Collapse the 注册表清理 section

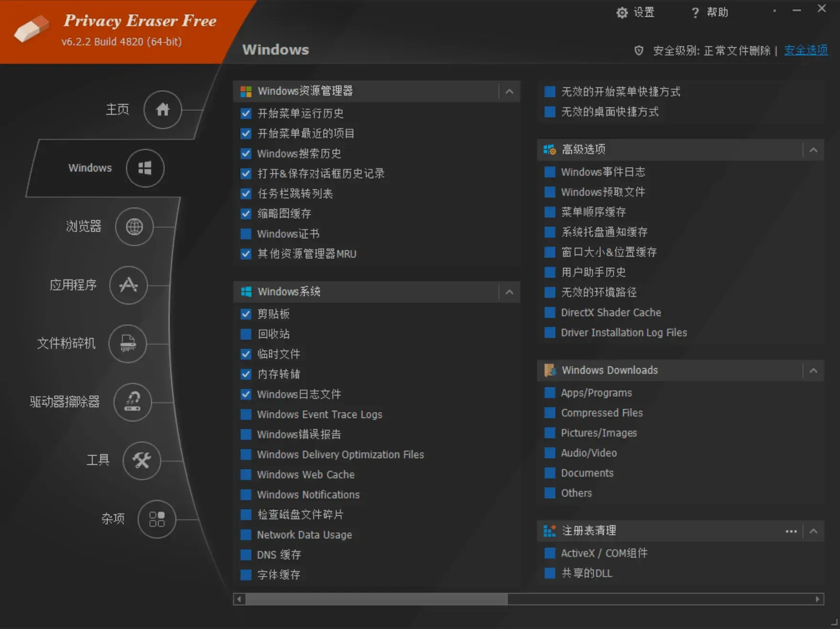point(813,531)
